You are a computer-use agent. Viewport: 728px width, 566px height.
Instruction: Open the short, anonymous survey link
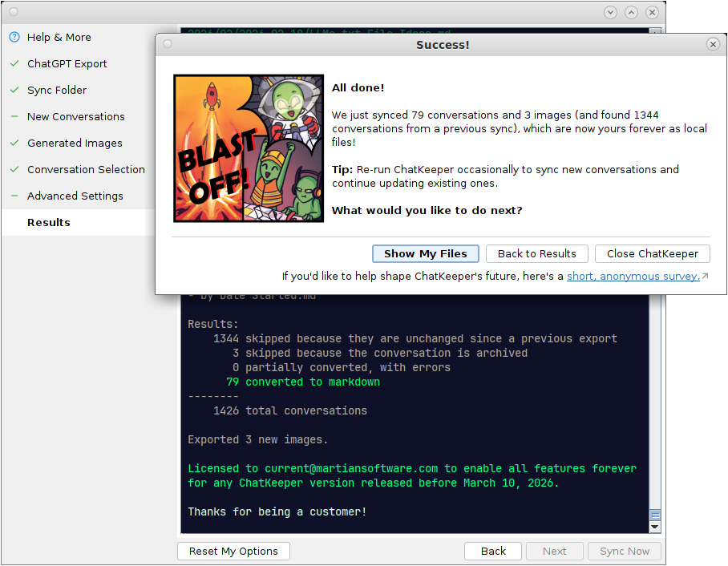click(633, 276)
